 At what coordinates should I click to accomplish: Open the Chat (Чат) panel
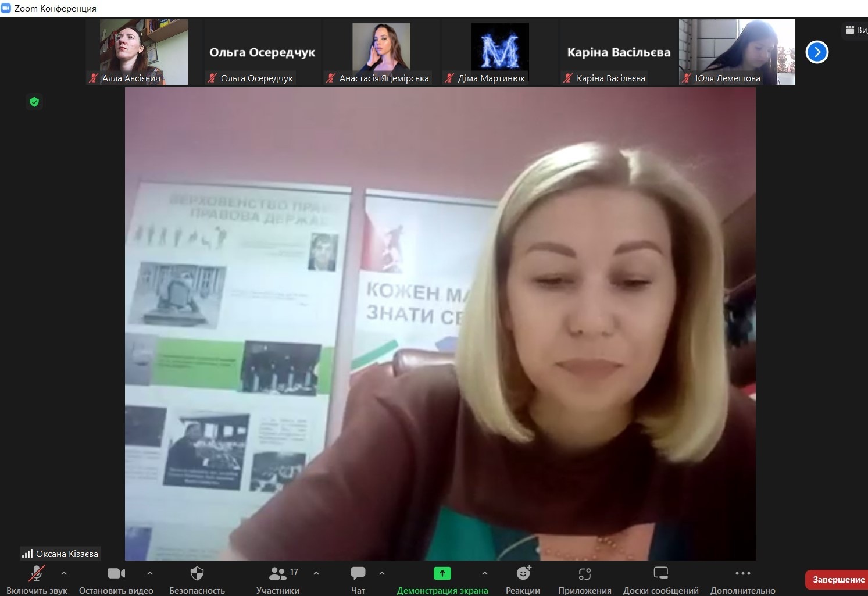[358, 574]
